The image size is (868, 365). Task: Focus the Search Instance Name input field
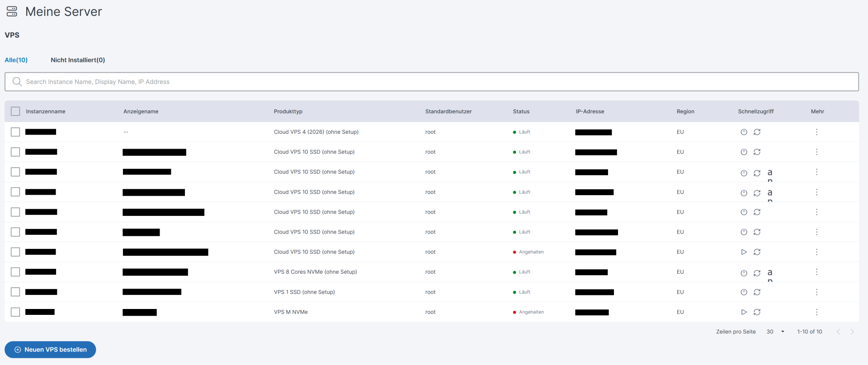coord(432,82)
